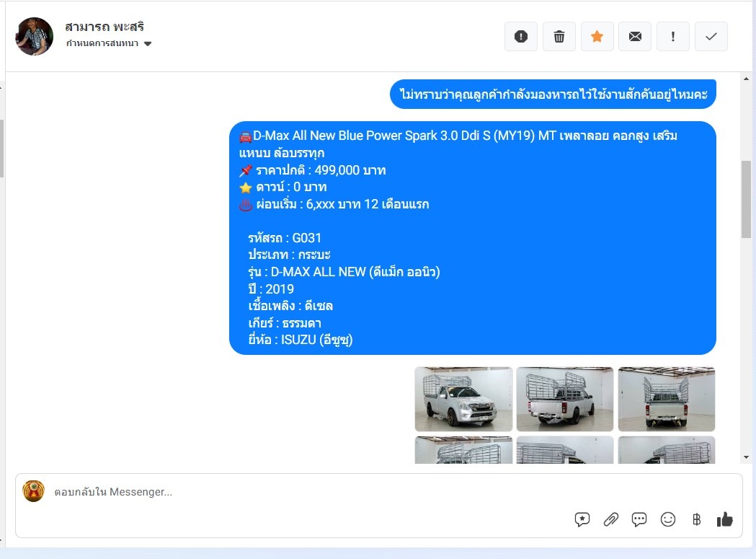756x559 pixels.
Task: Click the chat scrollbar up arrow
Action: pyautogui.click(x=746, y=79)
